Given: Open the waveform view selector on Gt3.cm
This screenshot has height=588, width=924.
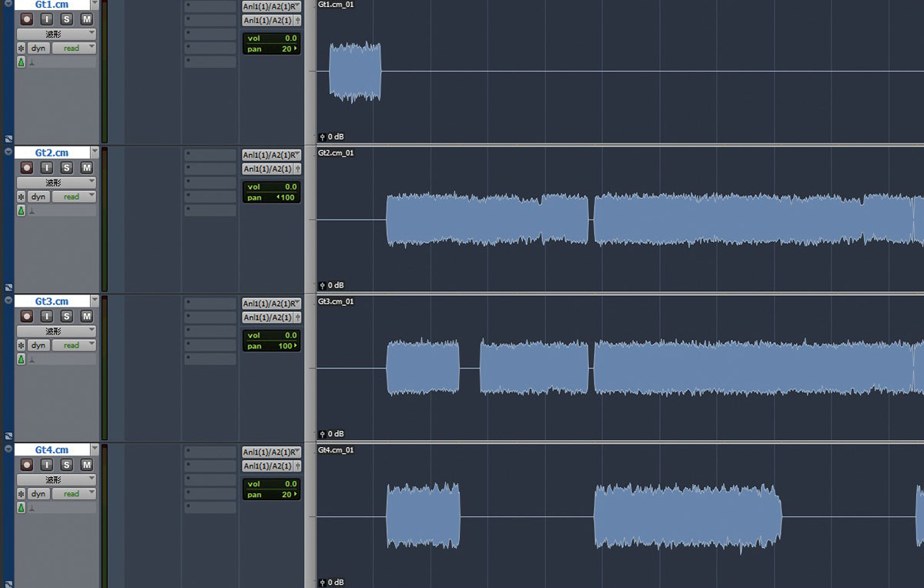Looking at the screenshot, I should 56,331.
